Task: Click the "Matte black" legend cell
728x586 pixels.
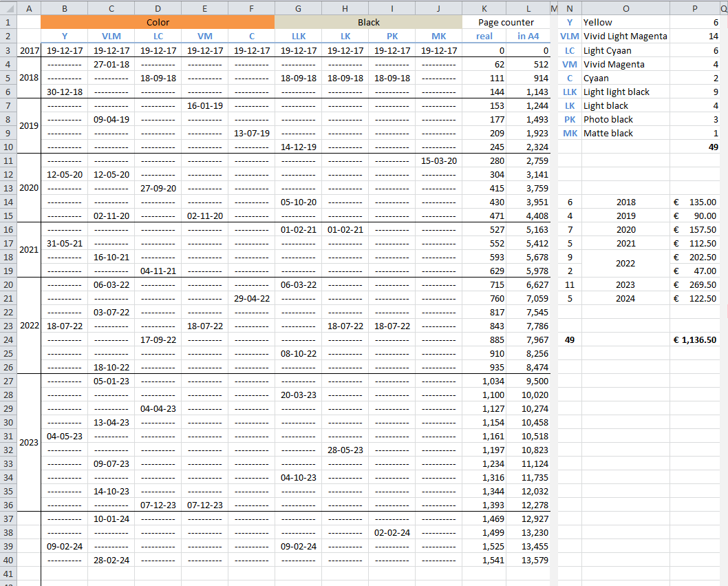Action: (625, 133)
